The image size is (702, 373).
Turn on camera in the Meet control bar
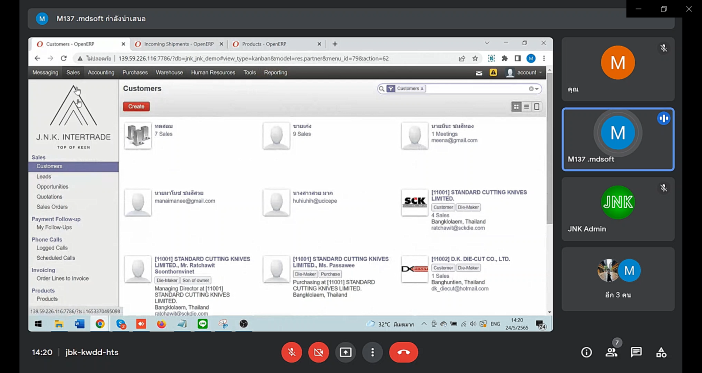318,352
